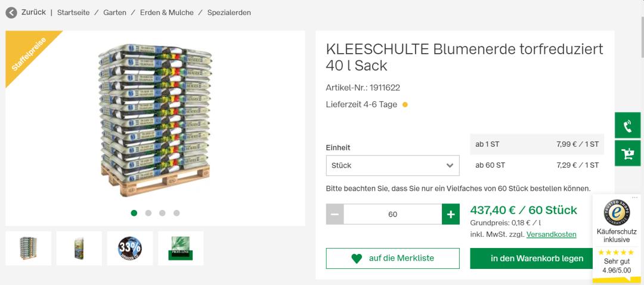Open the Einheit dropdown showing Stück
644x285 pixels.
pos(392,166)
